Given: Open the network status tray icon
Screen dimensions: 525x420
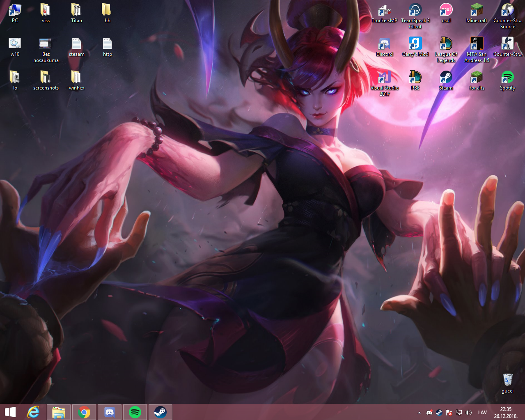Looking at the screenshot, I should (x=459, y=413).
